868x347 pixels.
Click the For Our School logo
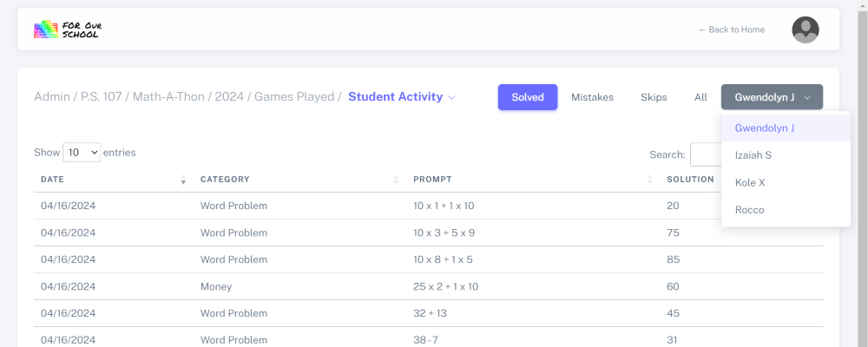69,29
